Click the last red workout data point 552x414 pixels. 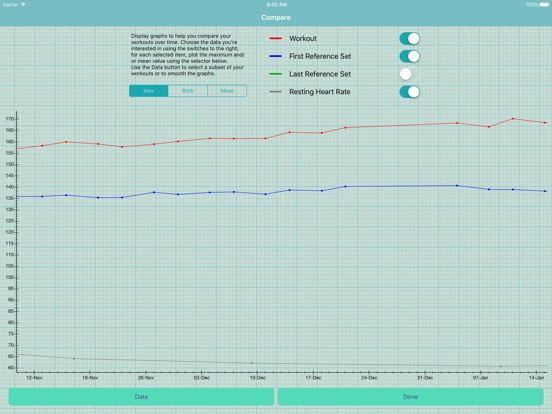tap(545, 123)
